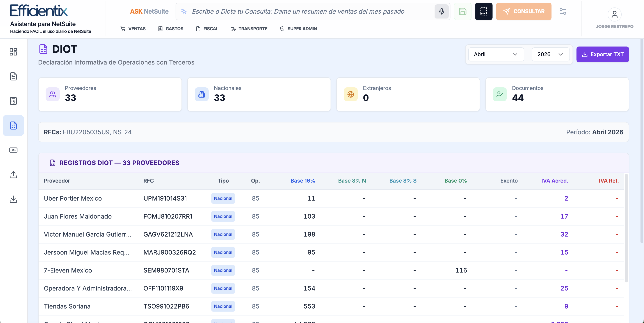Open the GASTOS menu
Screen dimensions: 644x323
[171, 29]
